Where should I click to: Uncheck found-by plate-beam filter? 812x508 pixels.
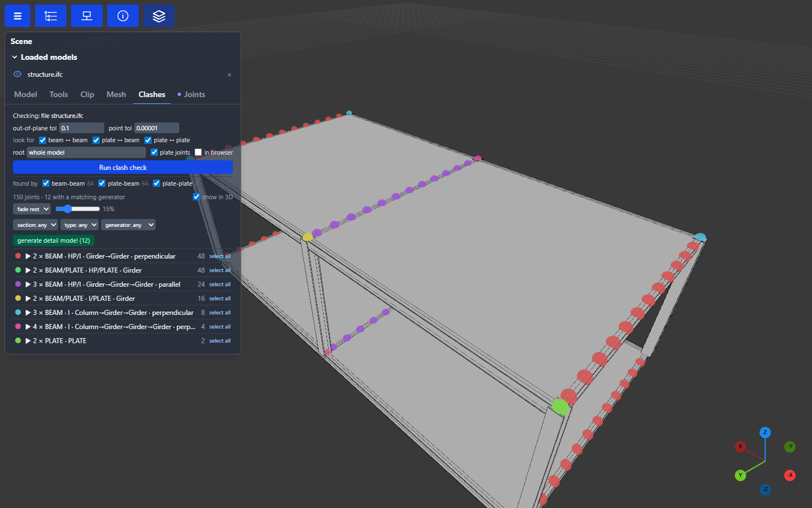101,183
